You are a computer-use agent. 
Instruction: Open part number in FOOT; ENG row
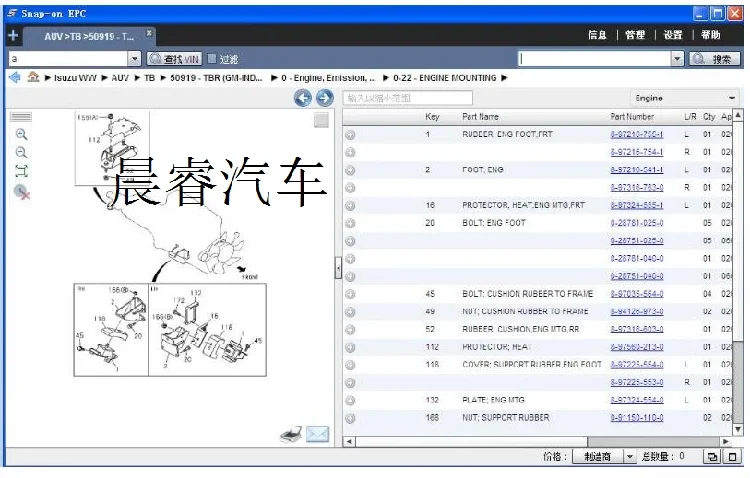pyautogui.click(x=637, y=170)
